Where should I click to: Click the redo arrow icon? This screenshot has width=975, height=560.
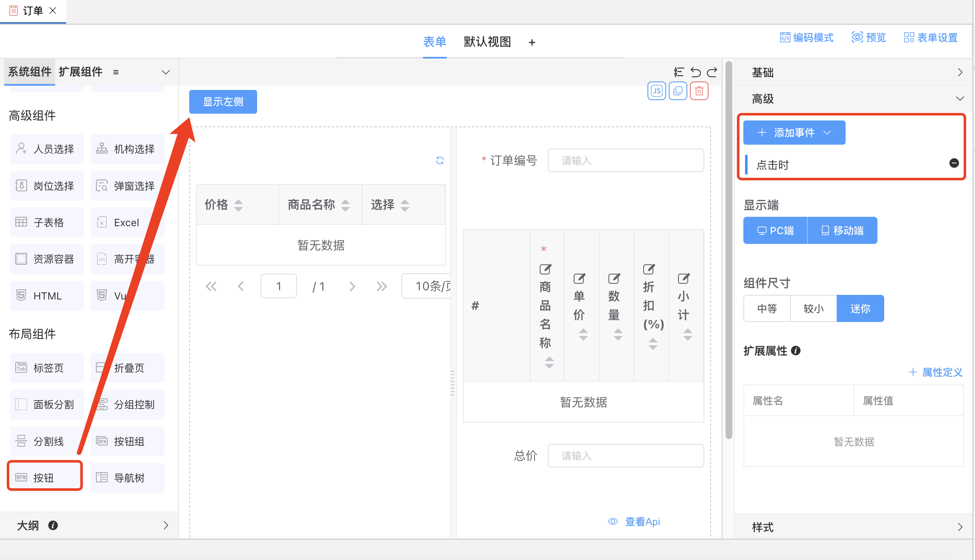point(712,72)
